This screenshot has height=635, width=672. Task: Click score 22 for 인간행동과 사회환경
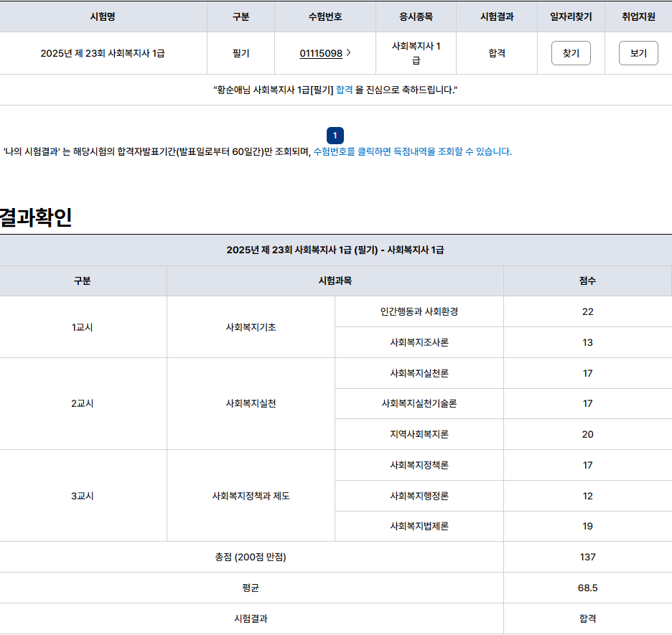coord(587,311)
